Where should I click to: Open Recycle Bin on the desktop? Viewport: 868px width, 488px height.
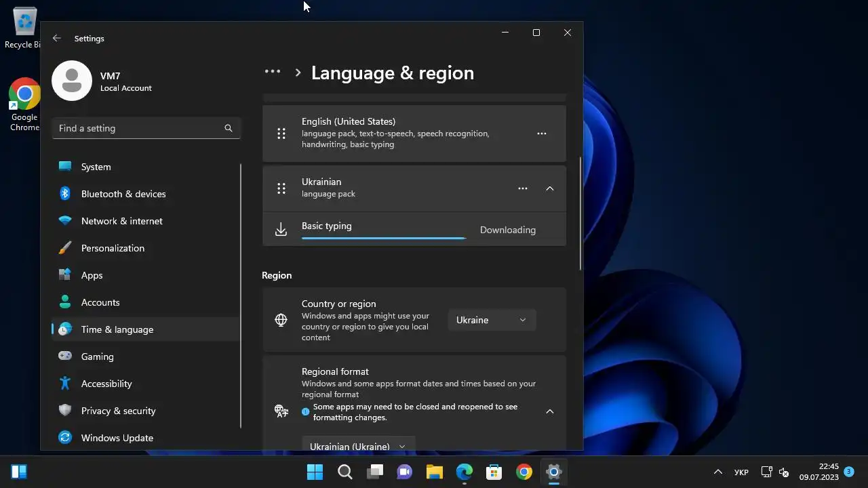[x=24, y=28]
